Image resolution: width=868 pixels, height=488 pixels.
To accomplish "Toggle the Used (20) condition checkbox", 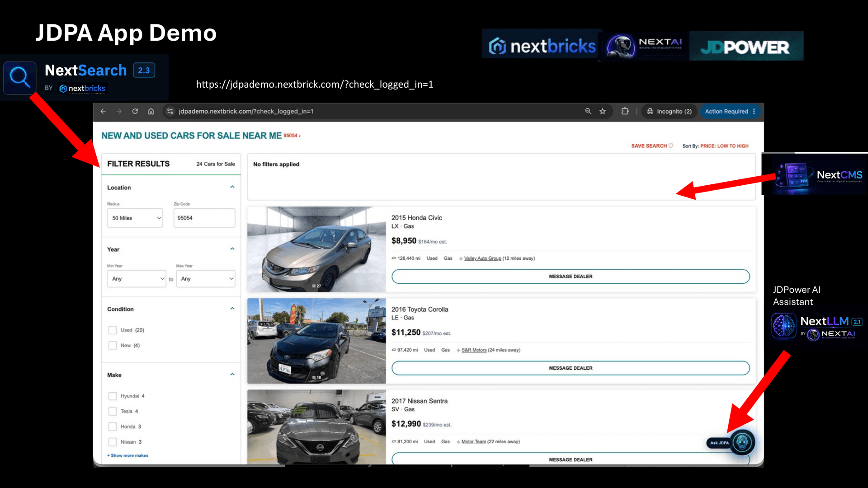I will tap(113, 330).
